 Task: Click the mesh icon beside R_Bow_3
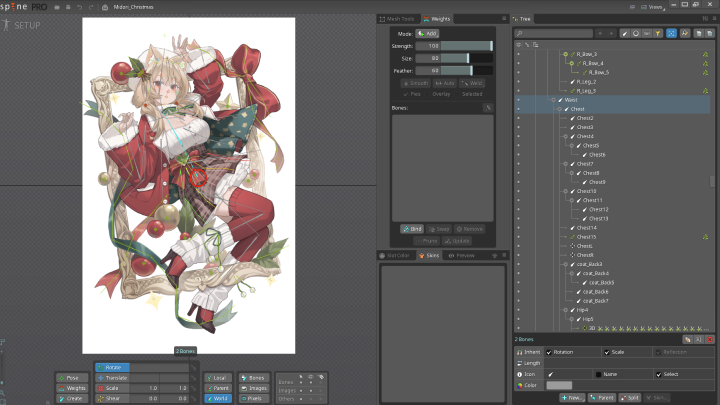click(705, 54)
